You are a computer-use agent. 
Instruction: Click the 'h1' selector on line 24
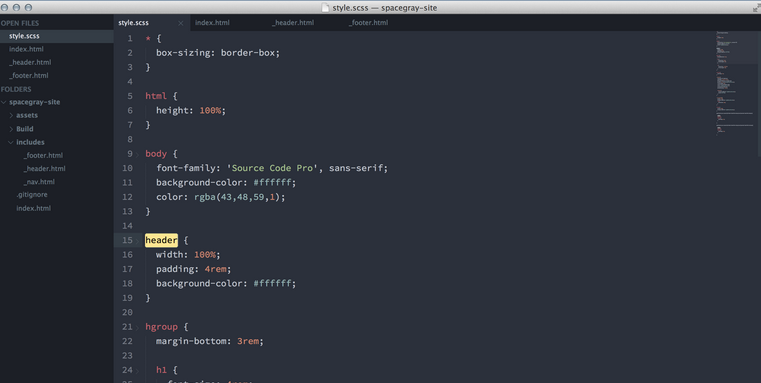pos(161,370)
